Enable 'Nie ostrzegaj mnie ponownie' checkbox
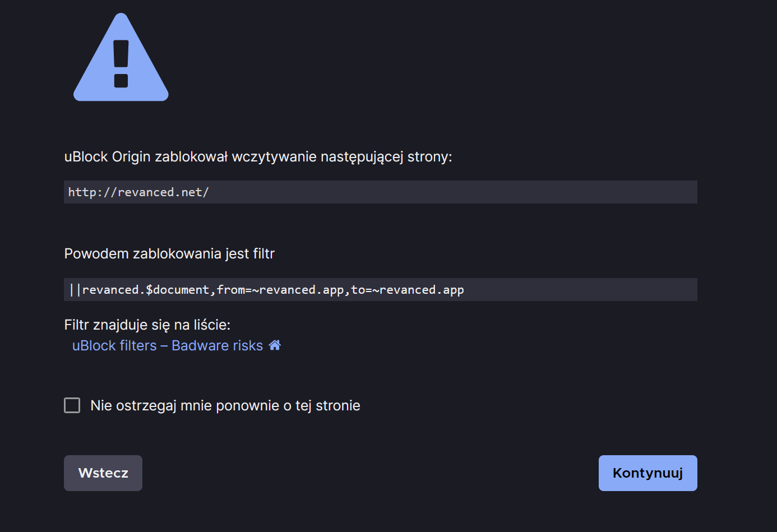This screenshot has width=777, height=532. click(x=72, y=405)
